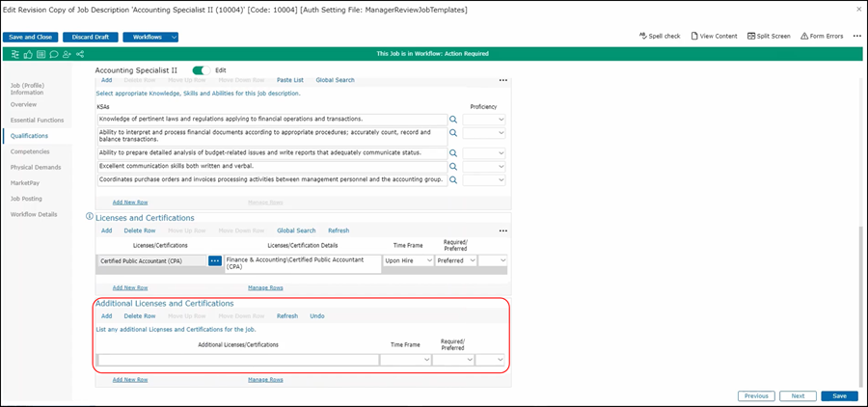868x407 pixels.
Task: Click the add user icon in green bar
Action: point(66,54)
